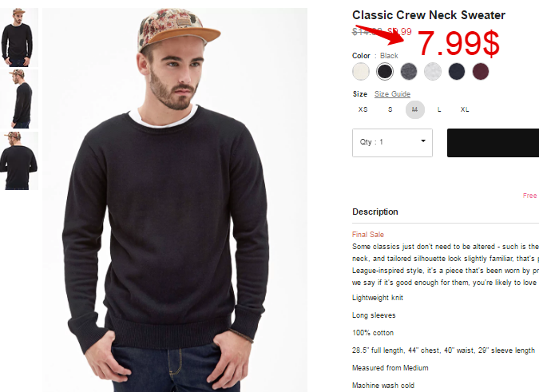Select size XS
Image resolution: width=539 pixels, height=392 pixels.
[x=363, y=109]
